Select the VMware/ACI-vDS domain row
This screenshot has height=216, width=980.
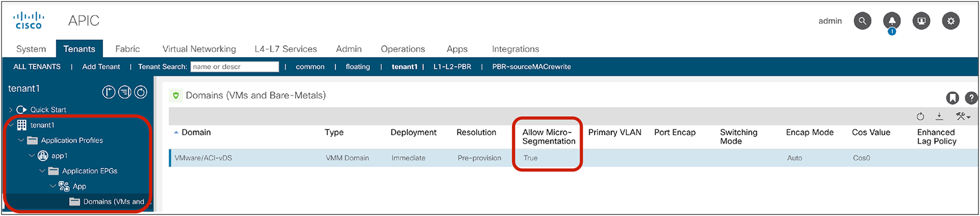(573, 158)
